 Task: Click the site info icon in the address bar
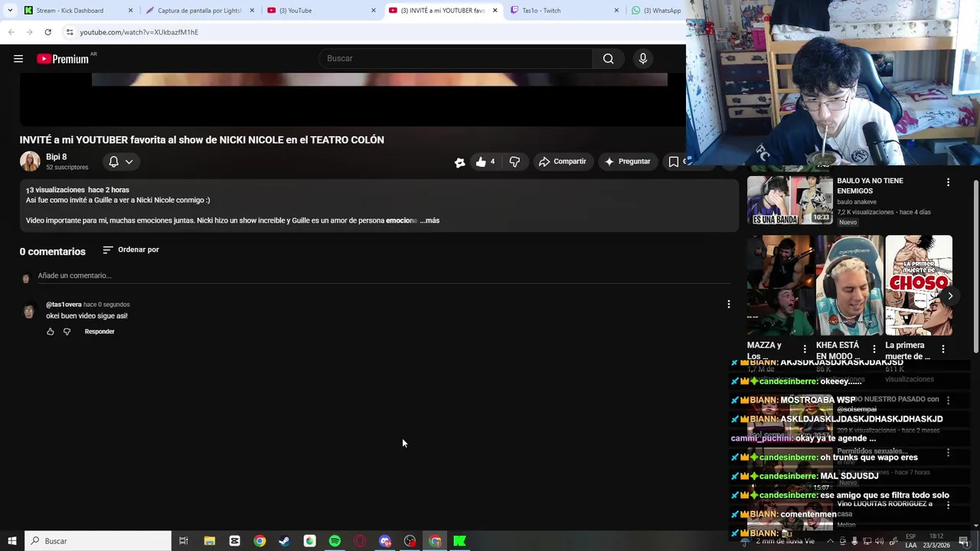70,32
